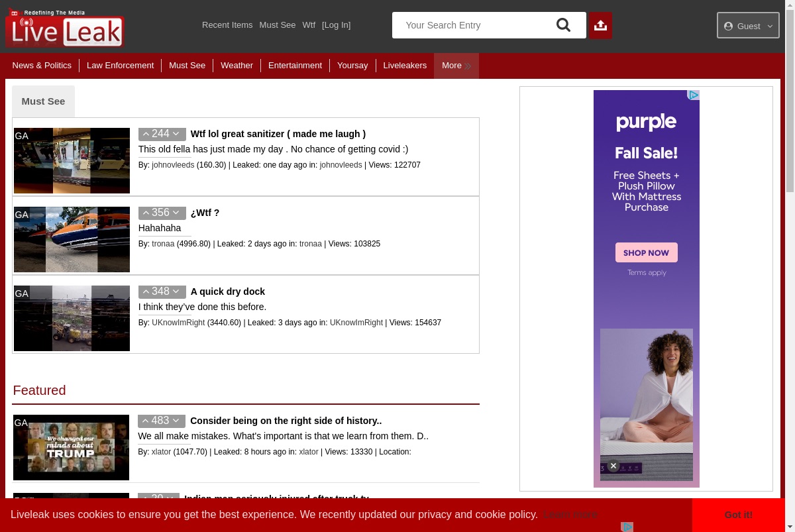Viewport: 795px width, 532px height.
Task: Close the Purple ad with X icon
Action: tap(613, 466)
